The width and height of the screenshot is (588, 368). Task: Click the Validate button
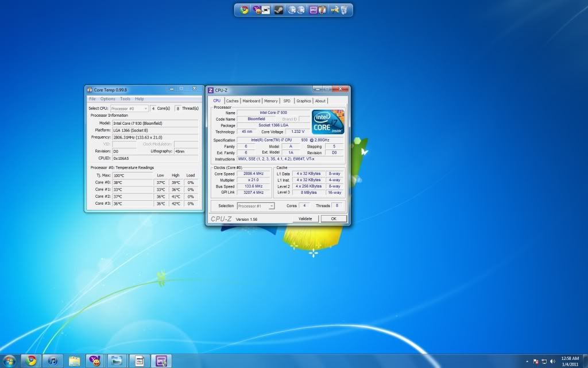coord(305,218)
